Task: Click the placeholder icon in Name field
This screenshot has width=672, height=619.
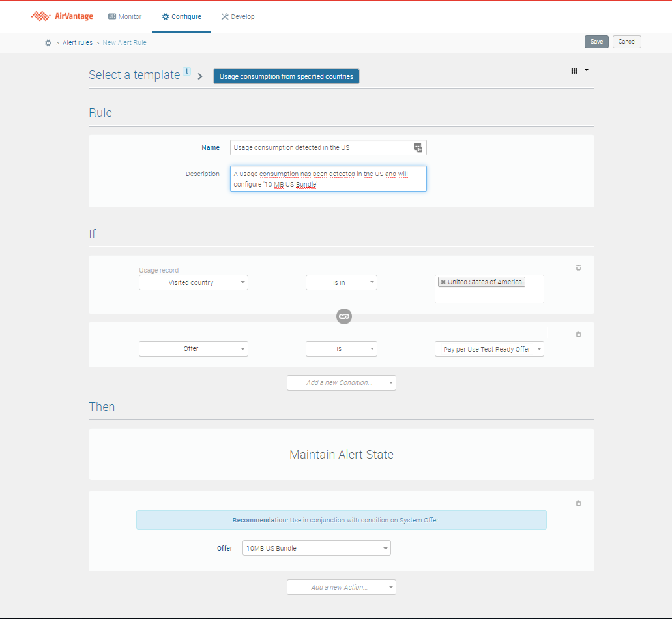Action: 418,147
